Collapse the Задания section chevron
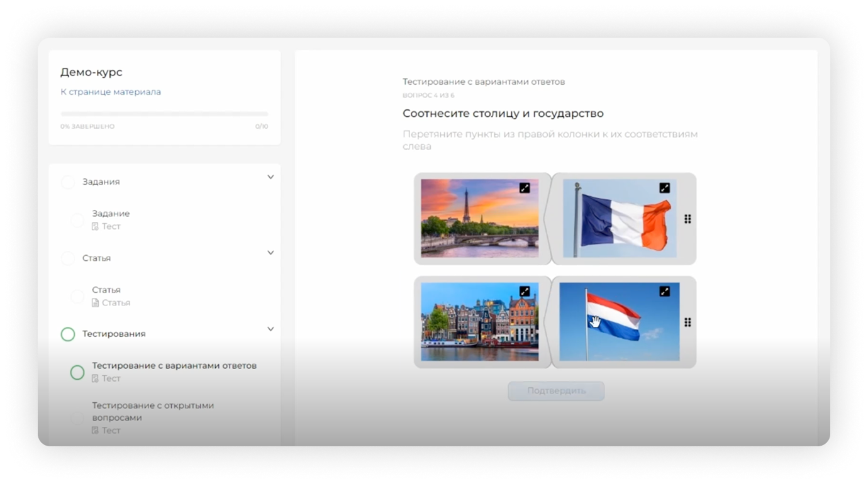The width and height of the screenshot is (868, 484). click(270, 177)
